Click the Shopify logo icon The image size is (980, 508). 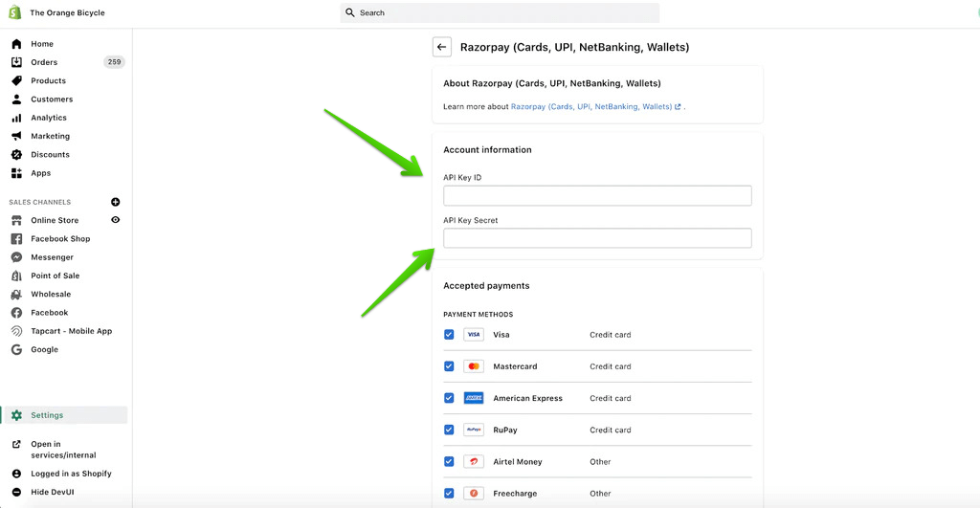tap(15, 12)
